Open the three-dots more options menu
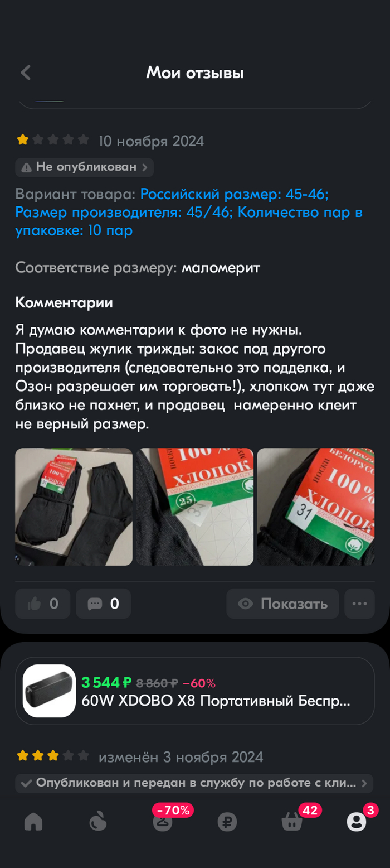 [x=359, y=604]
